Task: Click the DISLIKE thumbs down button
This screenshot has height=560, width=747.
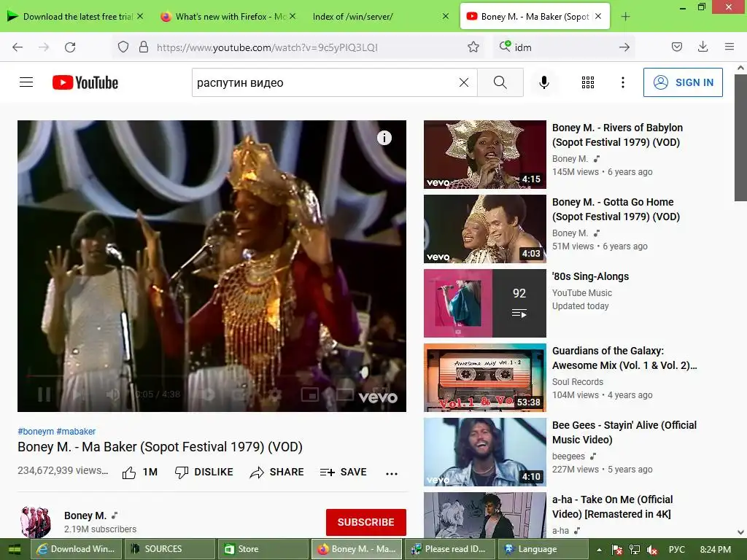Action: 204,472
